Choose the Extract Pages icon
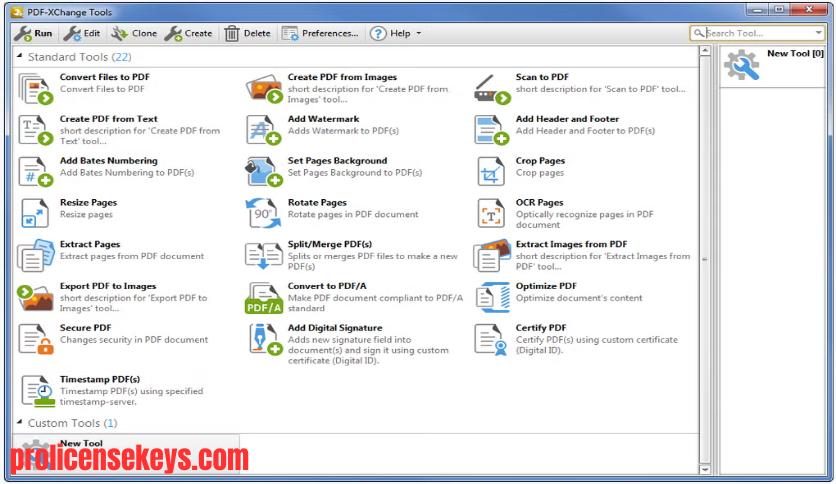The height and width of the screenshot is (484, 836). (36, 256)
